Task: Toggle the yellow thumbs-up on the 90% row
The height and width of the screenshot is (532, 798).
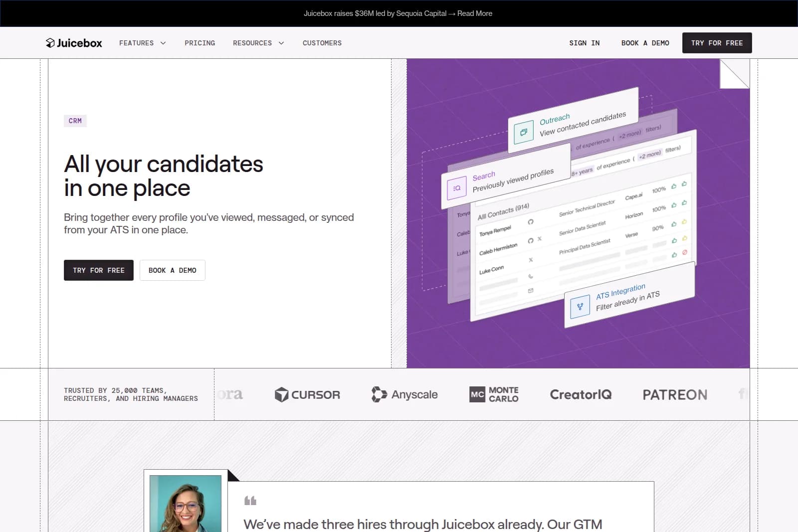Action: (x=683, y=222)
